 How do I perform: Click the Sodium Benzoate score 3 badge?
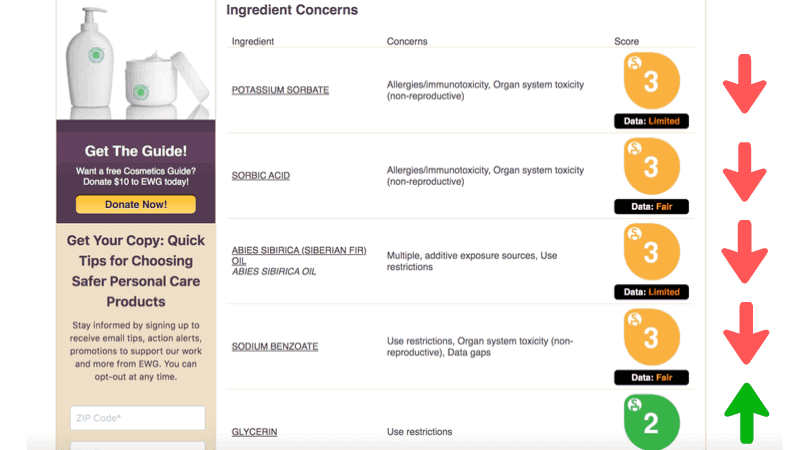651,337
